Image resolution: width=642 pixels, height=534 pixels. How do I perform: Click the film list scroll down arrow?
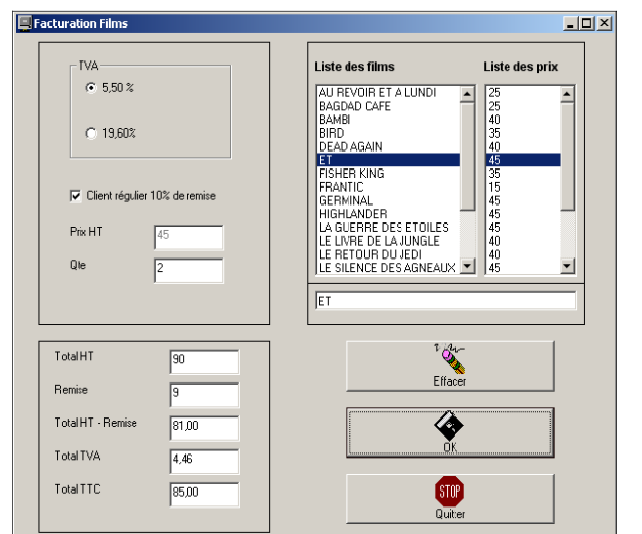coord(467,266)
